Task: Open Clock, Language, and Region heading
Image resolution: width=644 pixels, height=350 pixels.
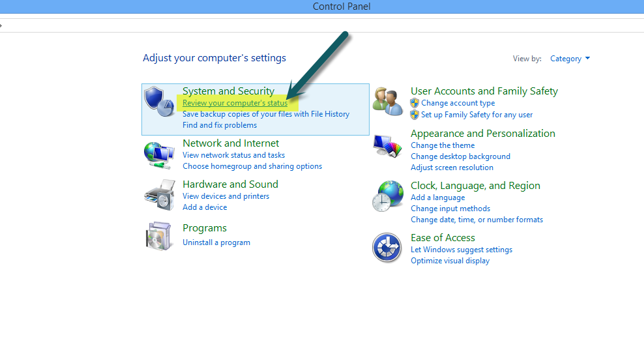Action: [x=475, y=186]
